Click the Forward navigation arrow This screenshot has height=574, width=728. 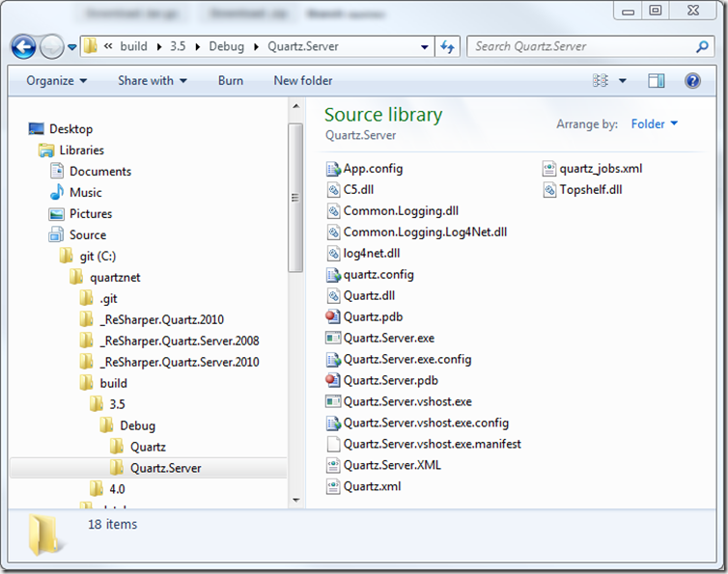(51, 47)
